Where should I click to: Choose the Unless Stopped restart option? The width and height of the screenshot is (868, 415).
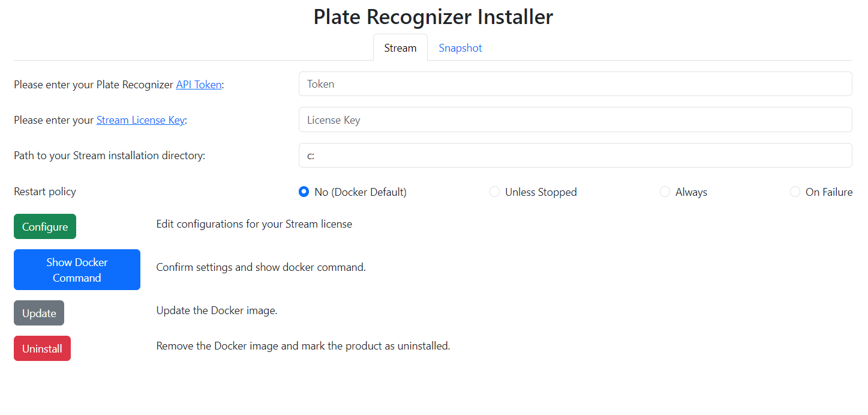(495, 192)
